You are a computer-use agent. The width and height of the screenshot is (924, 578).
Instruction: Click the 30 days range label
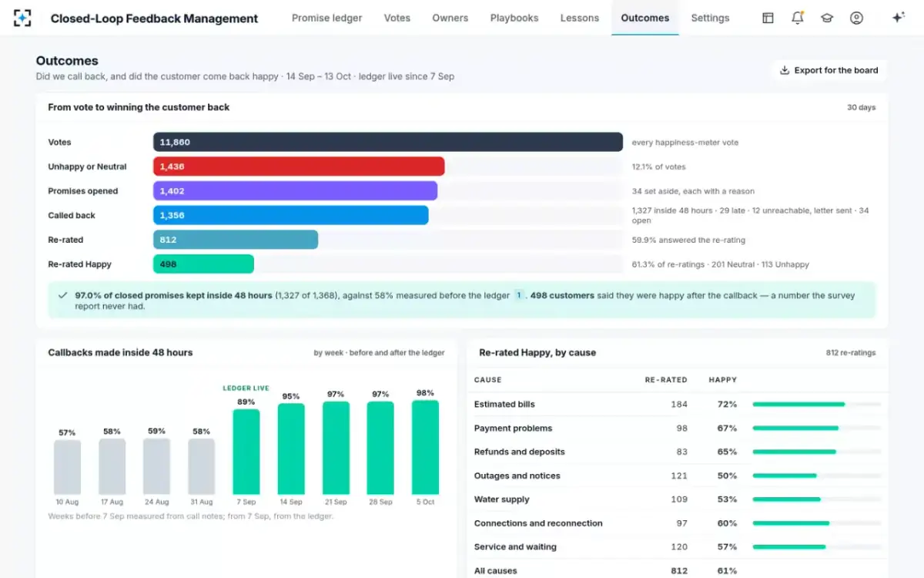pos(862,107)
